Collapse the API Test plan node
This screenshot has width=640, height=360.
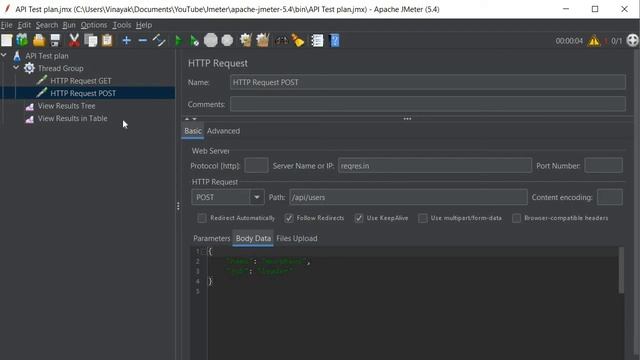(4, 55)
